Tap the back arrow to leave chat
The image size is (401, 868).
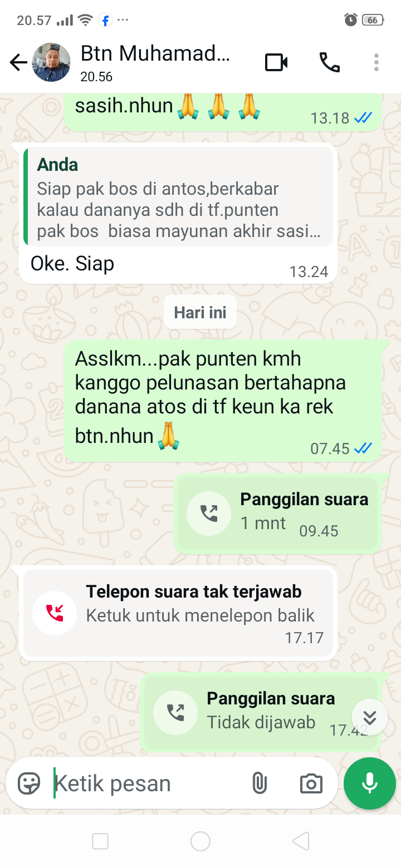coord(18,63)
